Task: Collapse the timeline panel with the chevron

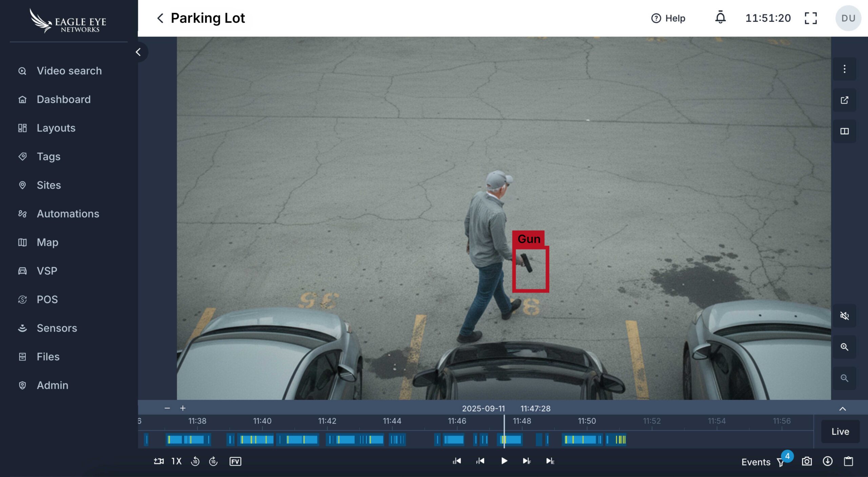Action: coord(842,408)
